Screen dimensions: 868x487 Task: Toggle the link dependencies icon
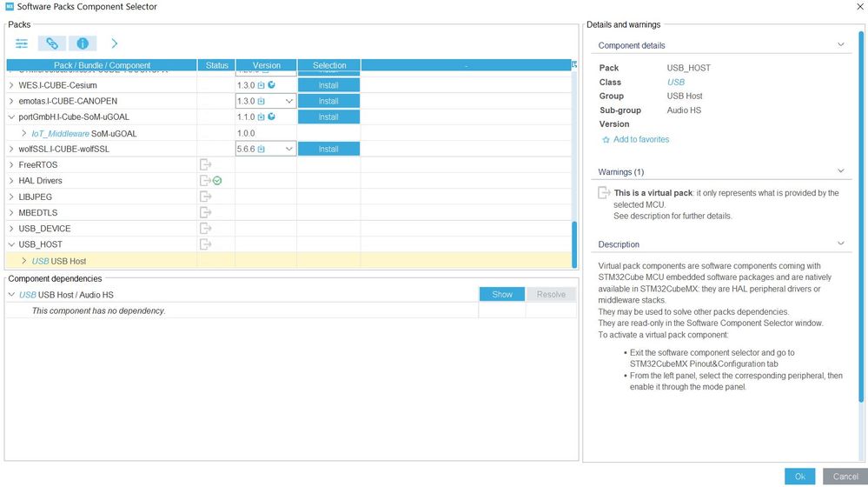click(52, 43)
